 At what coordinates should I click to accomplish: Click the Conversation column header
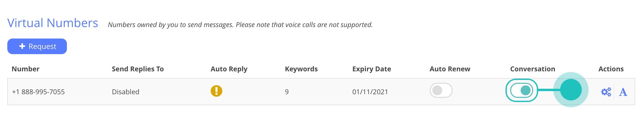533,69
